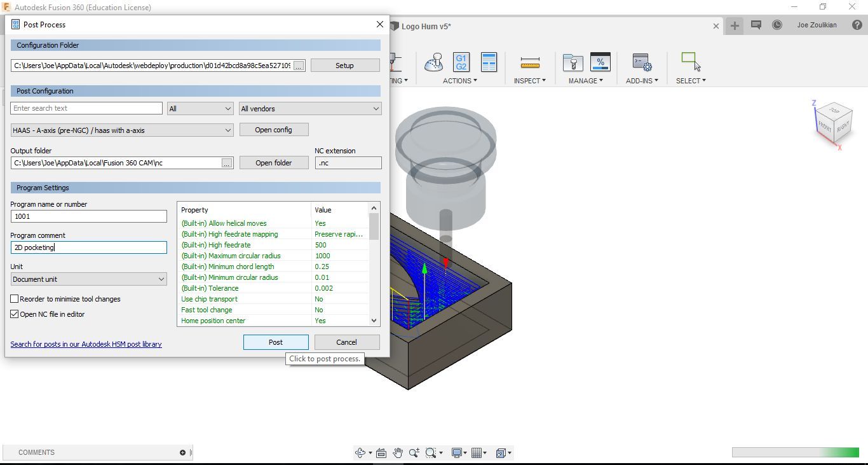Close the Logo Hum v5 document tab
This screenshot has height=465, width=868.
pos(716,26)
